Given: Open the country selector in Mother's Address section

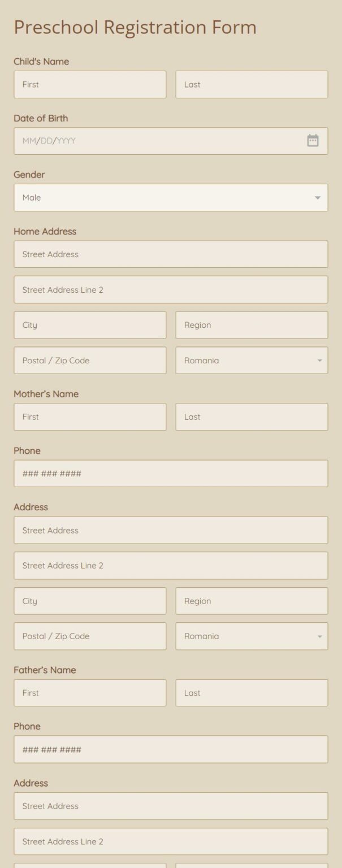Looking at the screenshot, I should tap(320, 636).
